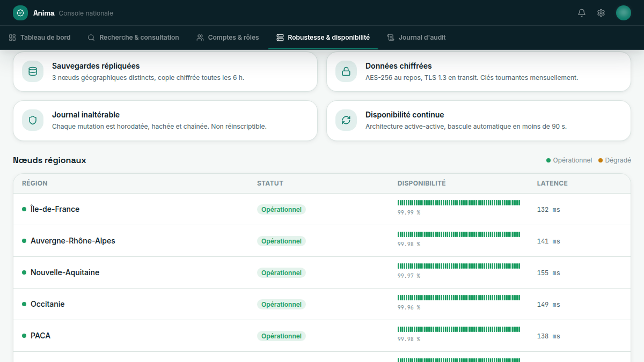Click the Île-de-France availability bar
Image resolution: width=644 pixels, height=362 pixels.
click(x=459, y=203)
